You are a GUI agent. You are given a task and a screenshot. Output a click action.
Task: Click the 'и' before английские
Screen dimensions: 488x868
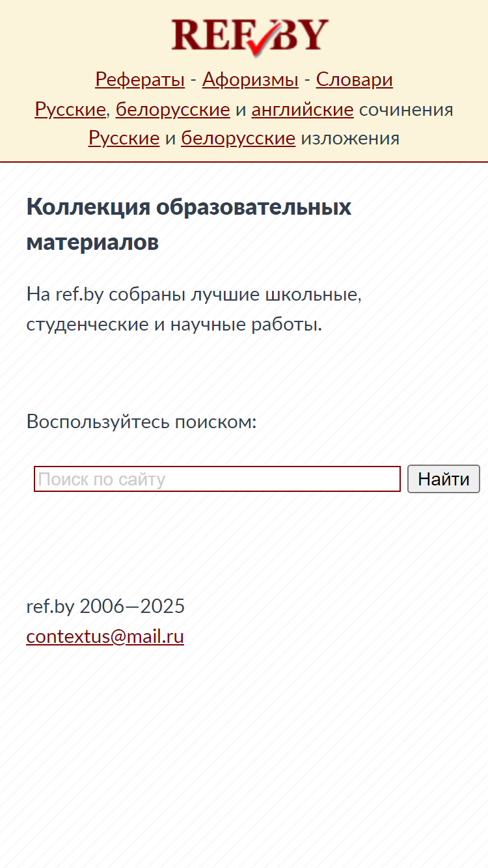click(x=241, y=110)
